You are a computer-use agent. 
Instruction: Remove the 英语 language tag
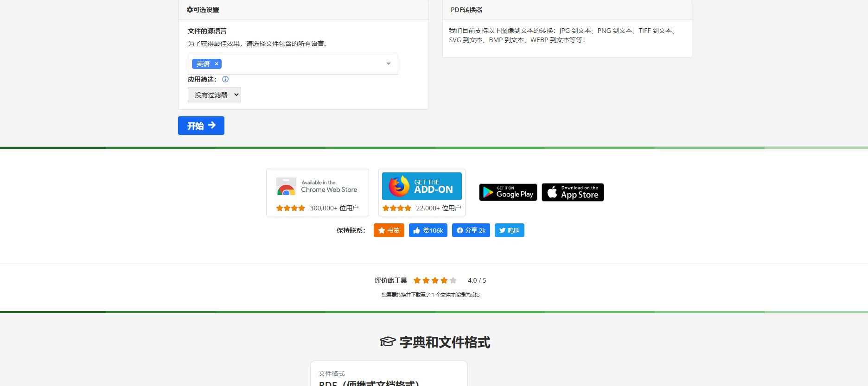coord(216,64)
